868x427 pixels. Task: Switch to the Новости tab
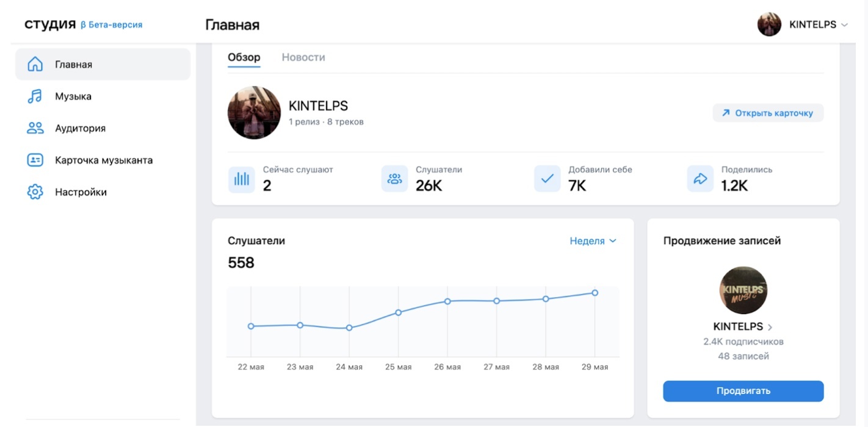[303, 57]
